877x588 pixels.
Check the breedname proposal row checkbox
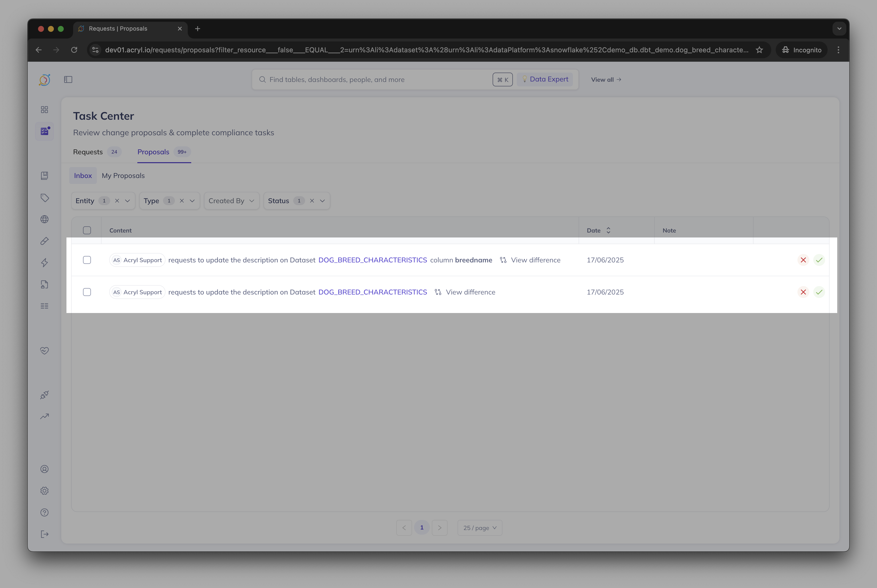pos(87,260)
